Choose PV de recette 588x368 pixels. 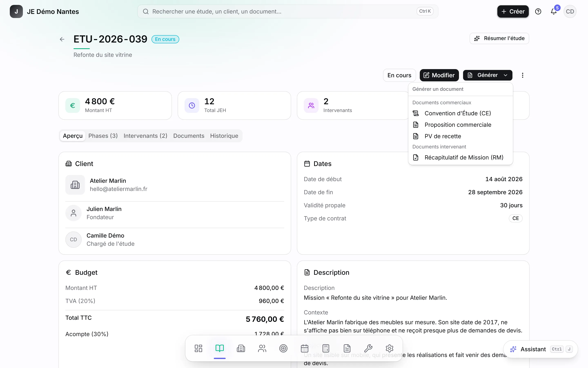click(x=460, y=136)
